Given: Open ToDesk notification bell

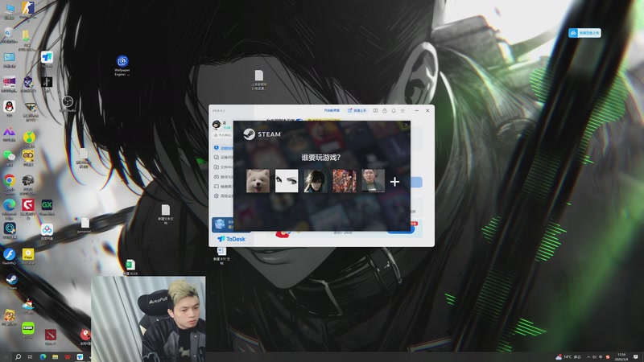Looking at the screenshot, I should coord(394,110).
